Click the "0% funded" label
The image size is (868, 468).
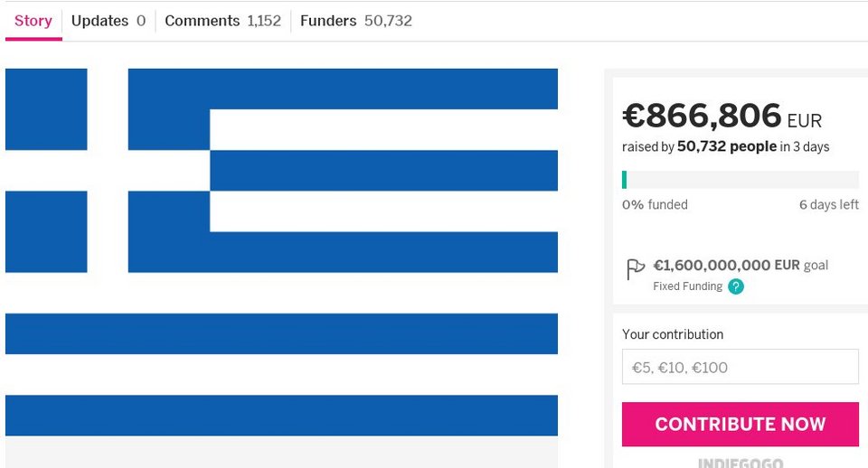(x=655, y=205)
